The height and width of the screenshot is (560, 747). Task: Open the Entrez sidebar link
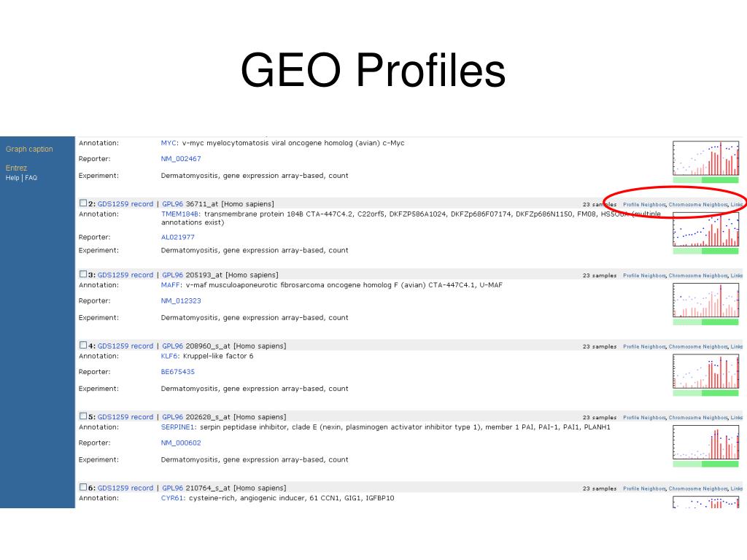click(x=16, y=168)
